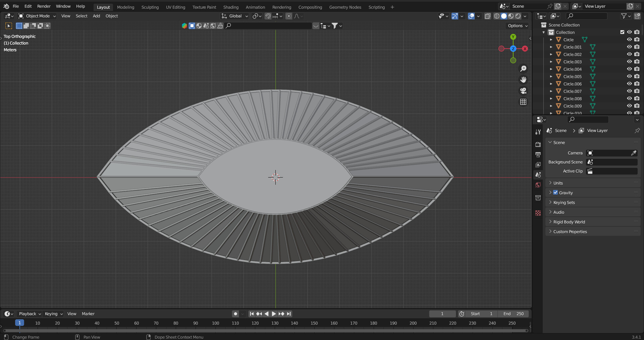Open the World properties tab icon

click(538, 185)
